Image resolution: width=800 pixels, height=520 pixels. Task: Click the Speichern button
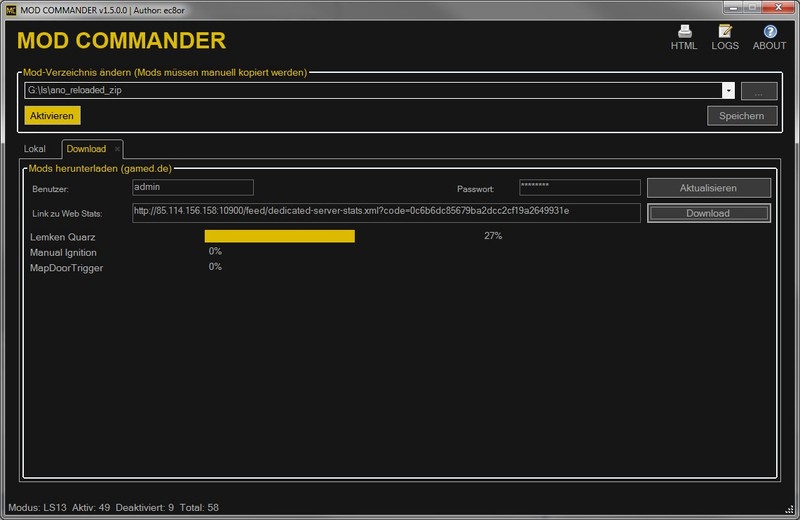pyautogui.click(x=741, y=116)
